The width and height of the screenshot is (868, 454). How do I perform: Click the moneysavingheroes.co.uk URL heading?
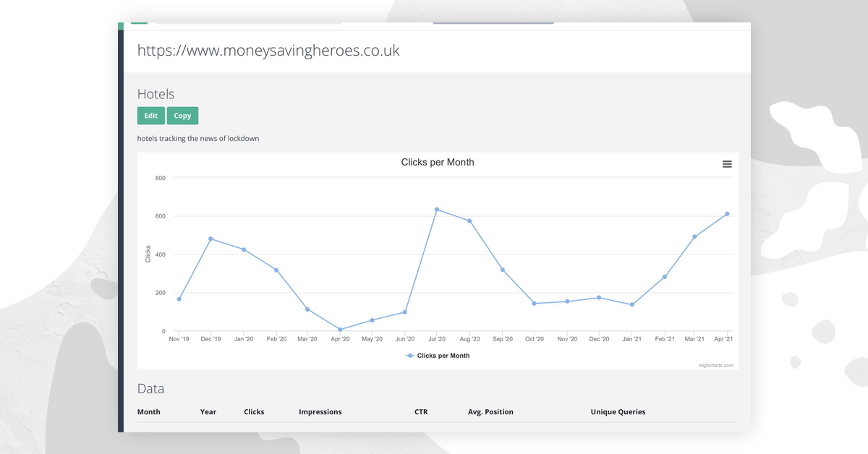pyautogui.click(x=268, y=51)
